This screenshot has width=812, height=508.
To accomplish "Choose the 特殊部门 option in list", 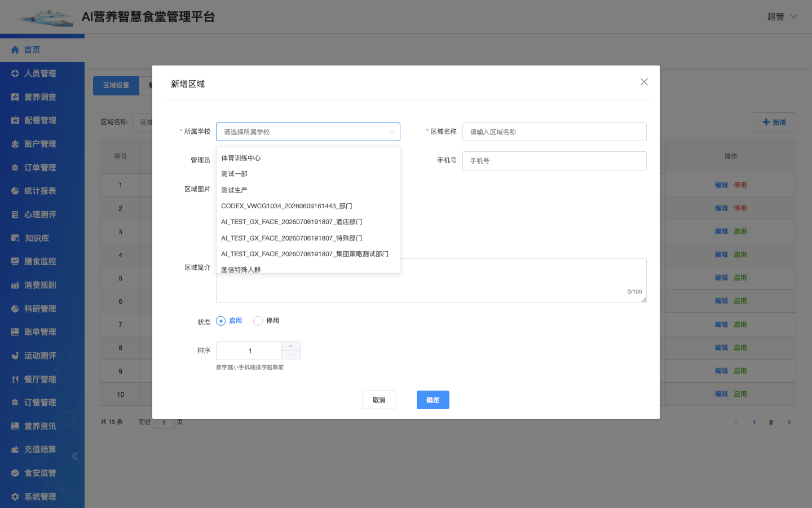I will pos(308,238).
